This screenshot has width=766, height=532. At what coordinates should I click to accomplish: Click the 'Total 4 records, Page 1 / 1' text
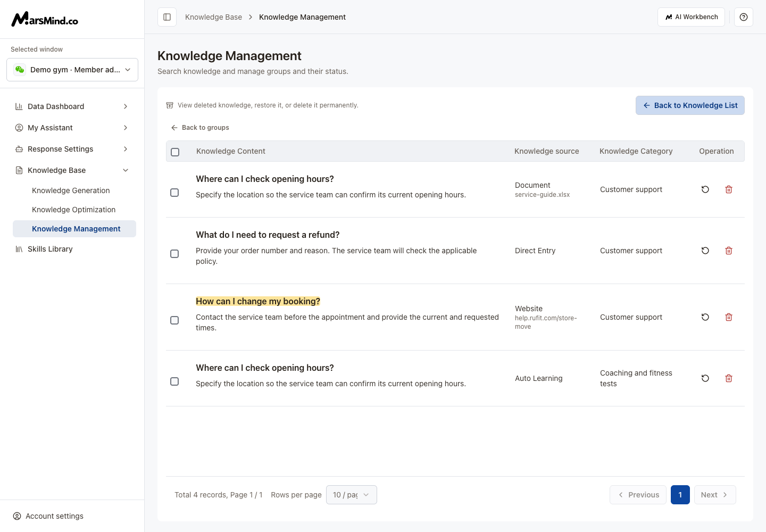click(x=219, y=495)
